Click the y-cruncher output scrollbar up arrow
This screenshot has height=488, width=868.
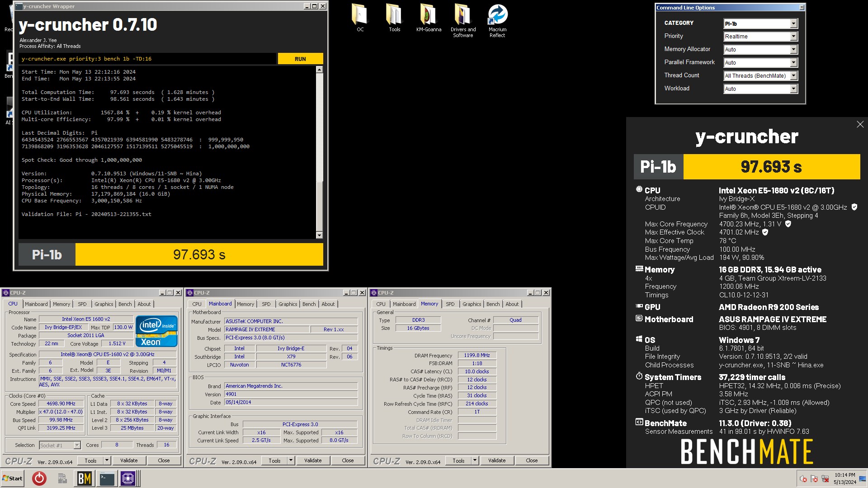[319, 70]
